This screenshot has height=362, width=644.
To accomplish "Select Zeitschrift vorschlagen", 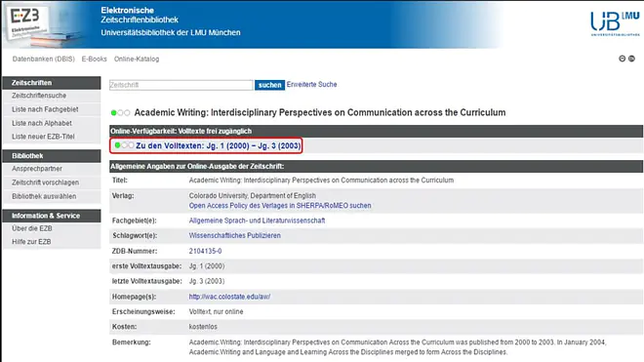I will [46, 182].
